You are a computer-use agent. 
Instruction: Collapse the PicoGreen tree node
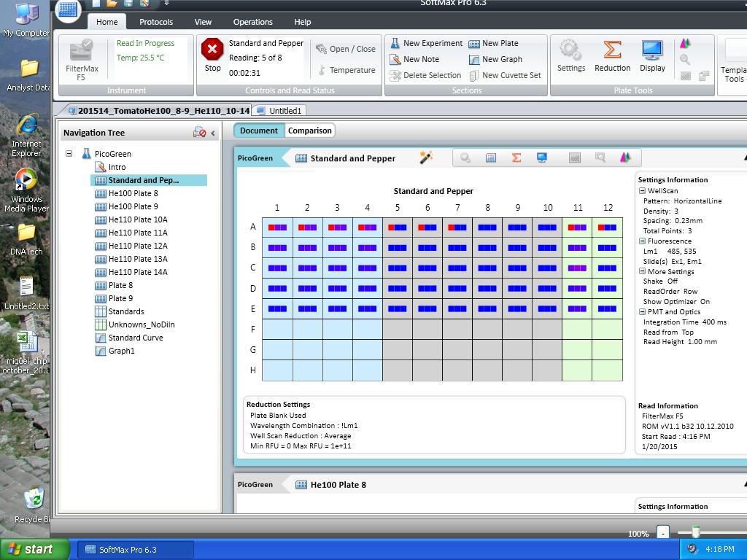(69, 154)
